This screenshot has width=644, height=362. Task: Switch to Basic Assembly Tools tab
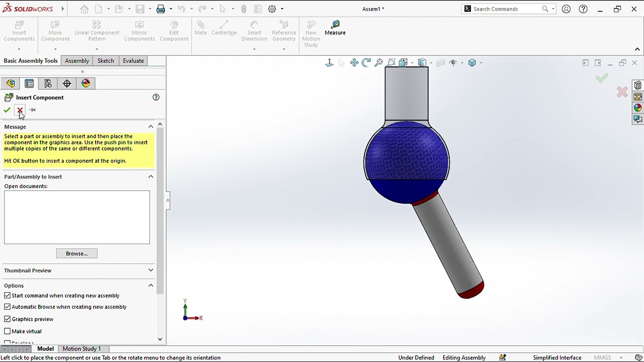tap(31, 61)
